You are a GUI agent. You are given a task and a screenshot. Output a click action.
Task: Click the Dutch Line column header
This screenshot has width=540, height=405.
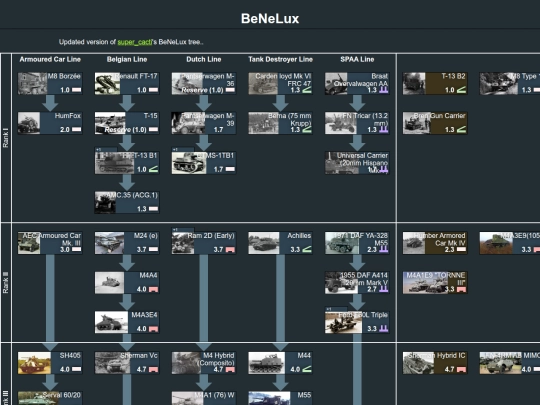pos(204,59)
